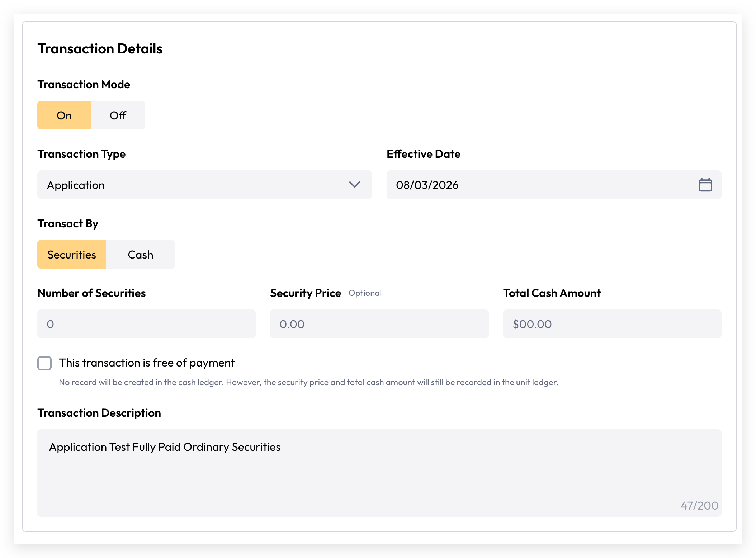Viewport: 756px width, 558px height.
Task: Choose Cash under Transact By
Action: coord(141,254)
